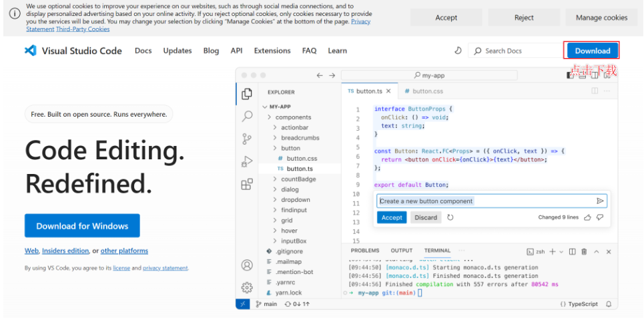Viewport: 644px width, 320px height.
Task: Close the button.ts editor tab
Action: pyautogui.click(x=388, y=91)
